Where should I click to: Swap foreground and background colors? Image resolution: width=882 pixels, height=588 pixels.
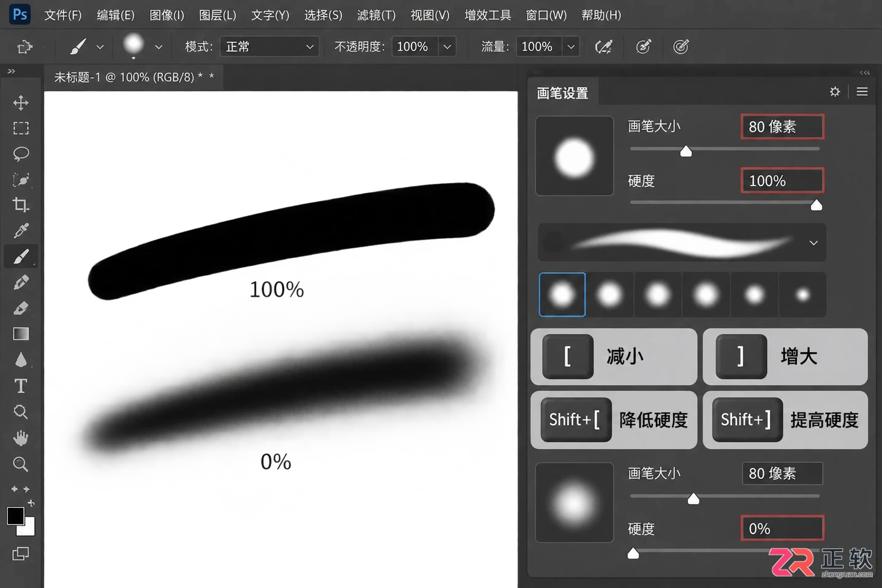point(31,503)
